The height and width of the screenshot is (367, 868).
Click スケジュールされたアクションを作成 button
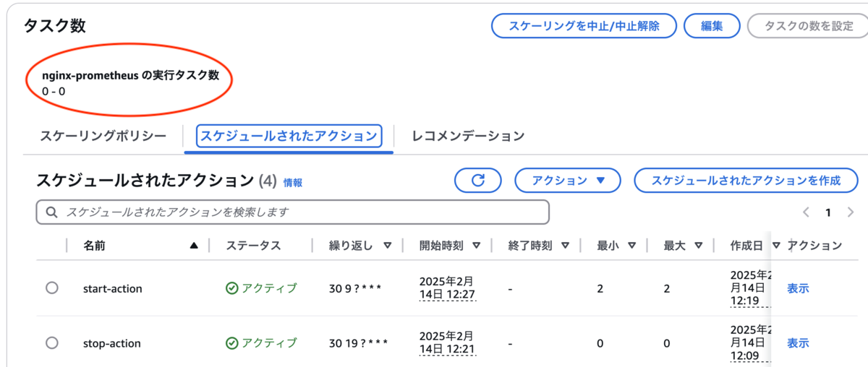[746, 181]
